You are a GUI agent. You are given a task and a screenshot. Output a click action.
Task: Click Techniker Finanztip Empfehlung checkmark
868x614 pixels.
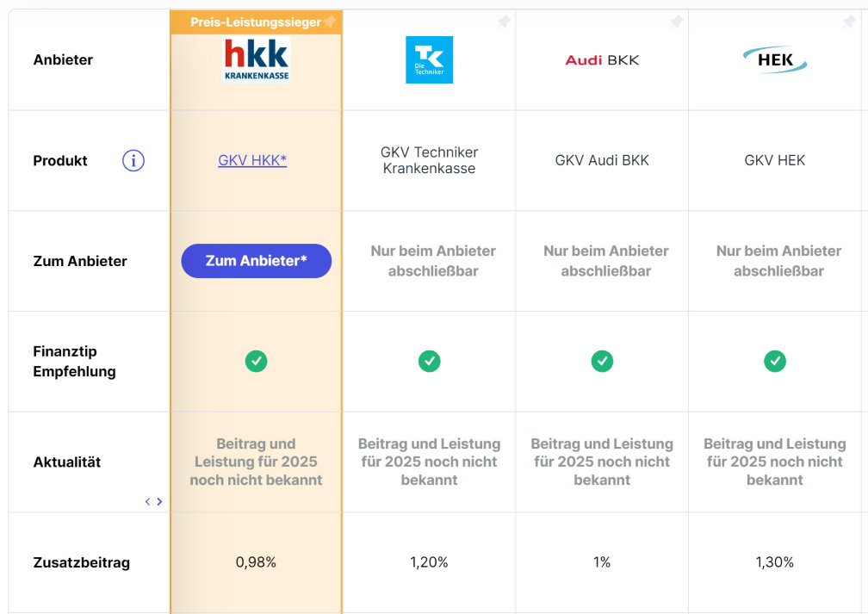[429, 361]
